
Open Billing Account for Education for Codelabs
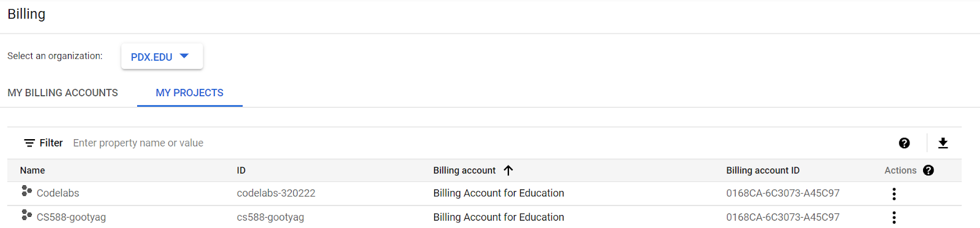coord(499,193)
